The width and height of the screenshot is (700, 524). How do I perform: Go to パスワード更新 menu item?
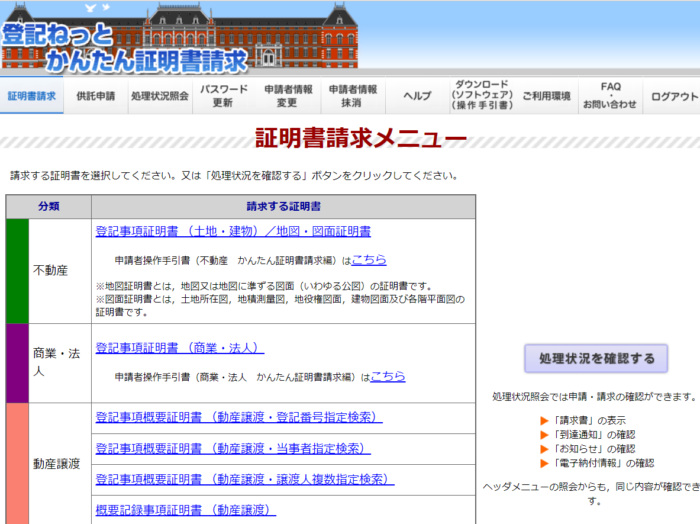[224, 96]
